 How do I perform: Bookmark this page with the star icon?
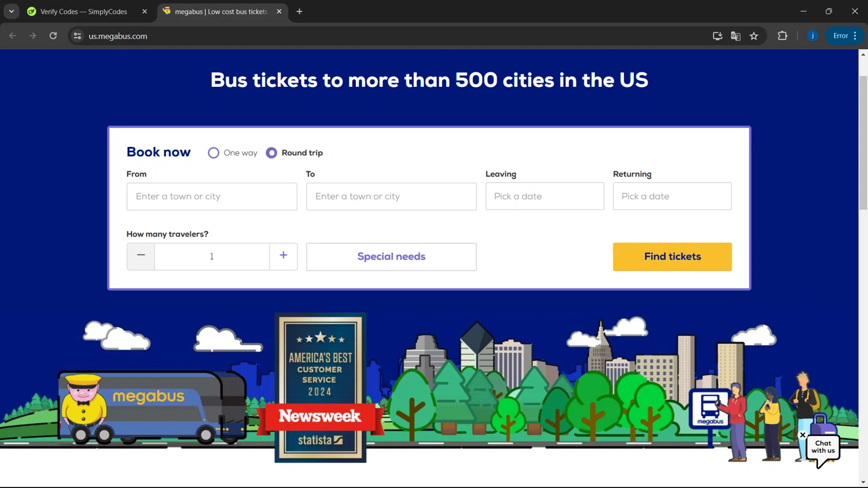(x=754, y=36)
